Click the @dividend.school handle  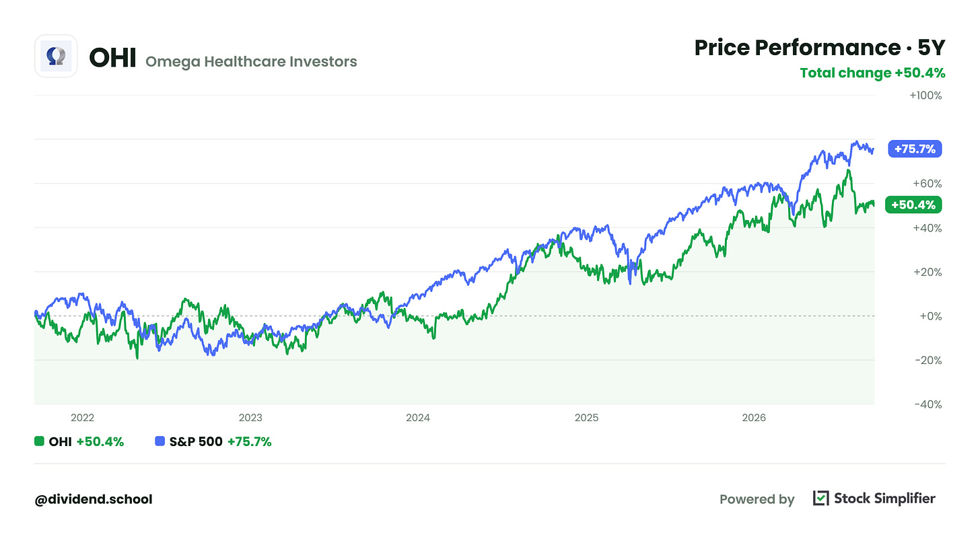coord(94,499)
